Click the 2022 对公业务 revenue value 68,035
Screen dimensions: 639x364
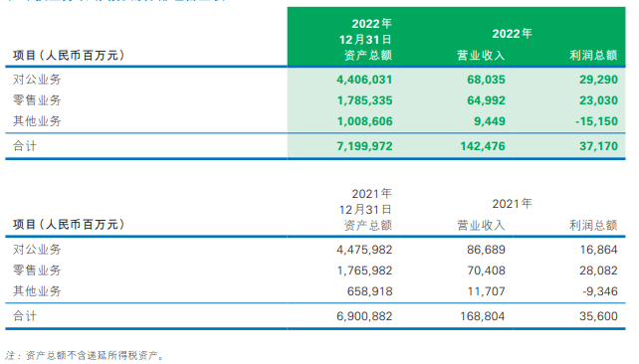tap(486, 80)
